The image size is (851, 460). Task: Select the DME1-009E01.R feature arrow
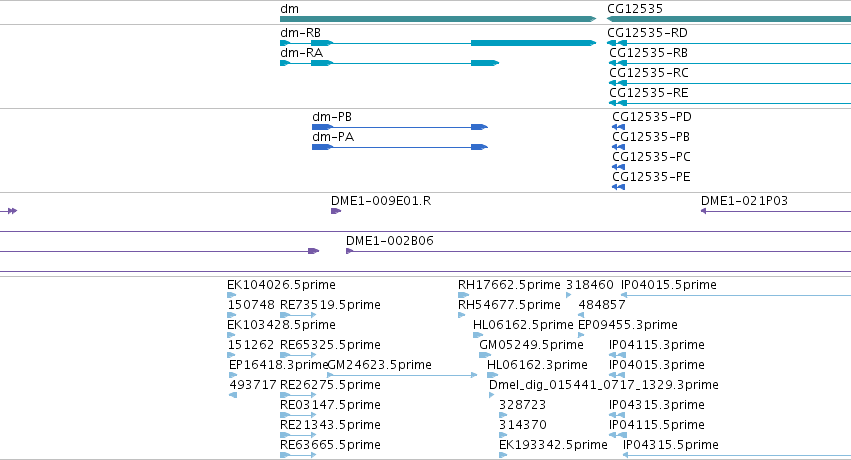(336, 211)
